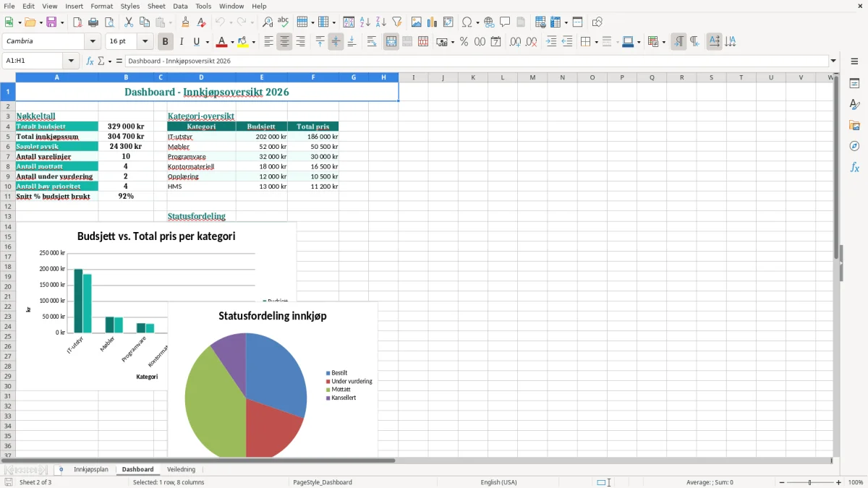Click the Export as PDF icon

tap(77, 22)
